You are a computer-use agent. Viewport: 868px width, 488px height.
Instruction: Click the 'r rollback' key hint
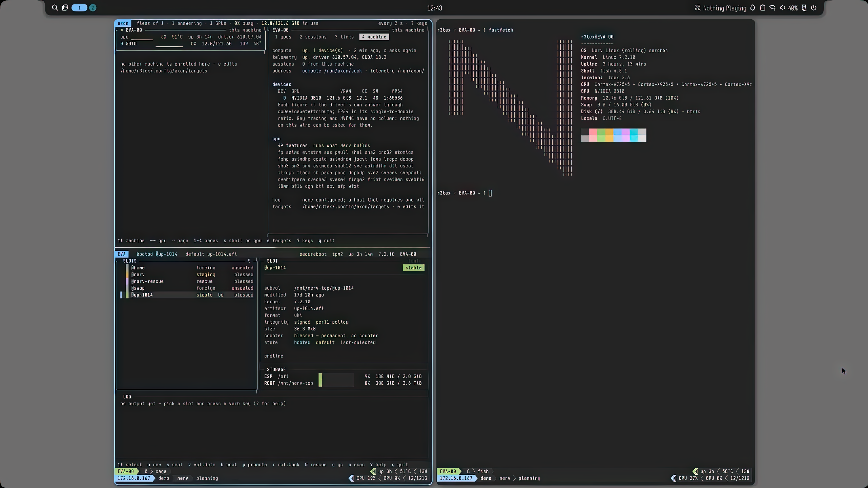click(286, 465)
